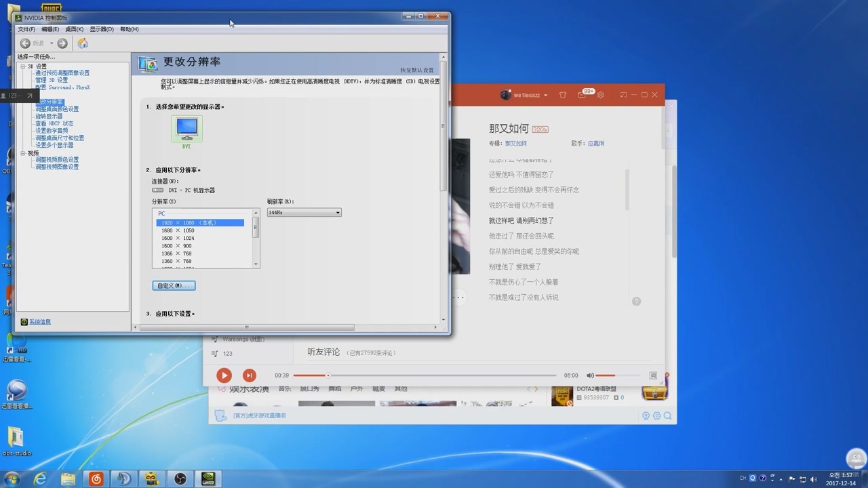The width and height of the screenshot is (868, 488).
Task: Select 调整视频图像设置 in tree
Action: pyautogui.click(x=57, y=167)
